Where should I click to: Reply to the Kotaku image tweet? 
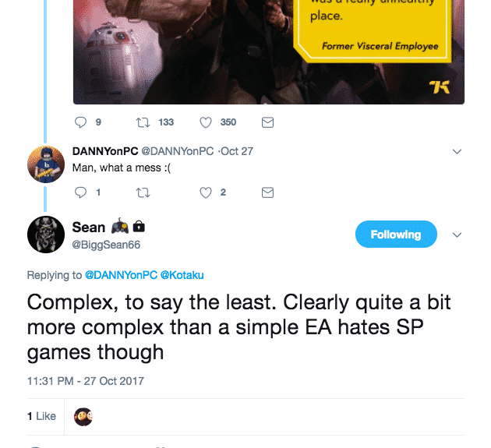coord(81,122)
